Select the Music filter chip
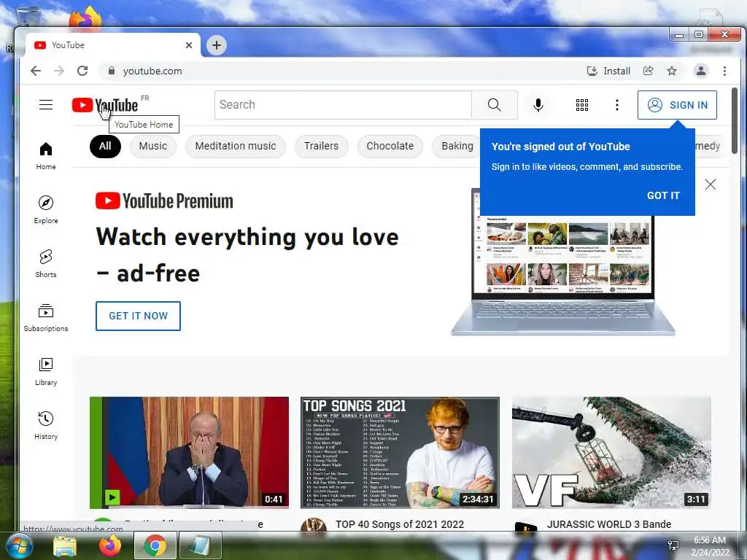Screen dimensions: 747x560 click(153, 146)
